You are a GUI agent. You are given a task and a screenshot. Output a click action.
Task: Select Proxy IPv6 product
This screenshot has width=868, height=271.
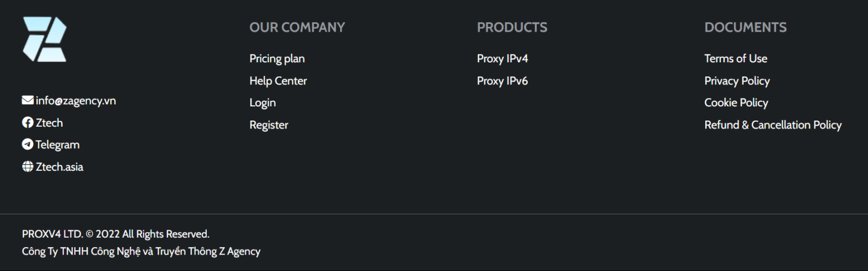[502, 81]
